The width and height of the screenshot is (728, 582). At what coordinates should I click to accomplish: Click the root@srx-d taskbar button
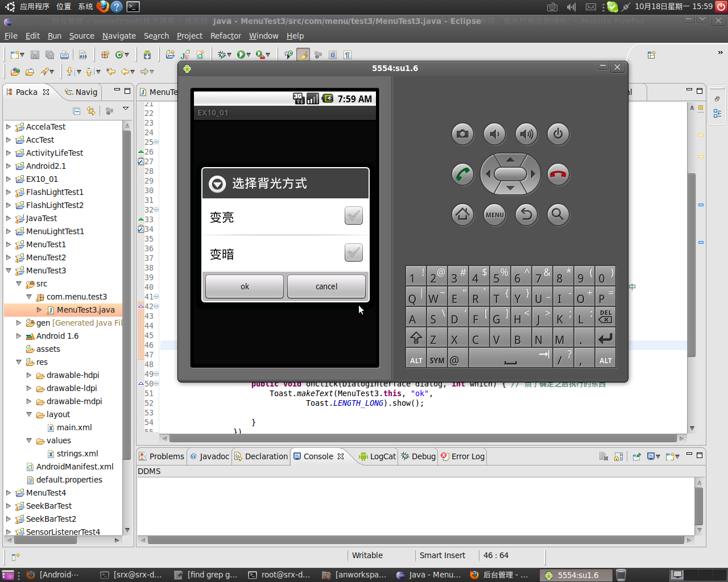pyautogui.click(x=280, y=575)
